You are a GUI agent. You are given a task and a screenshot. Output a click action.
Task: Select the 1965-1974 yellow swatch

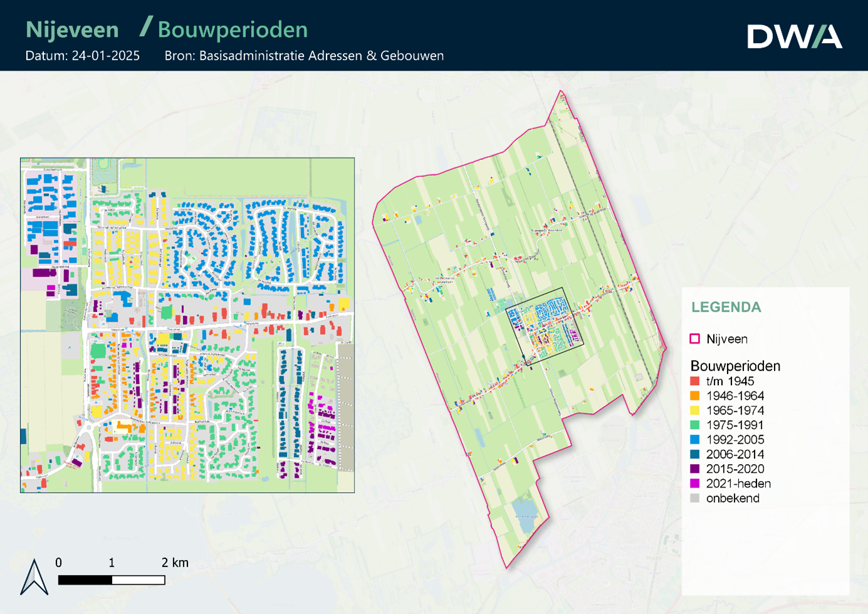pos(694,410)
